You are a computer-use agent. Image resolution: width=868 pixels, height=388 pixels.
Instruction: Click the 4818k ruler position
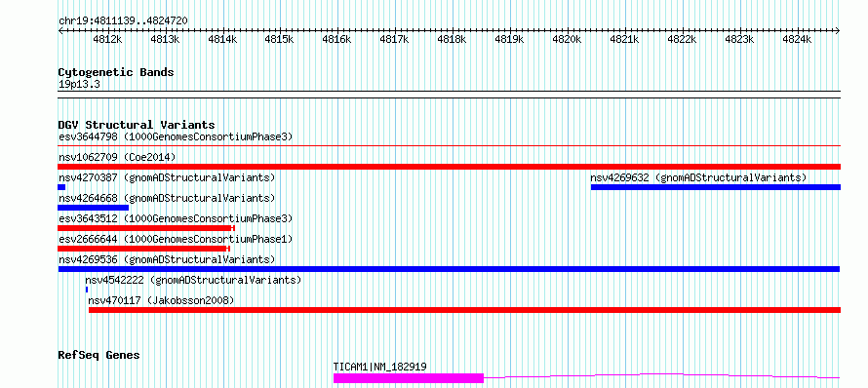[452, 39]
